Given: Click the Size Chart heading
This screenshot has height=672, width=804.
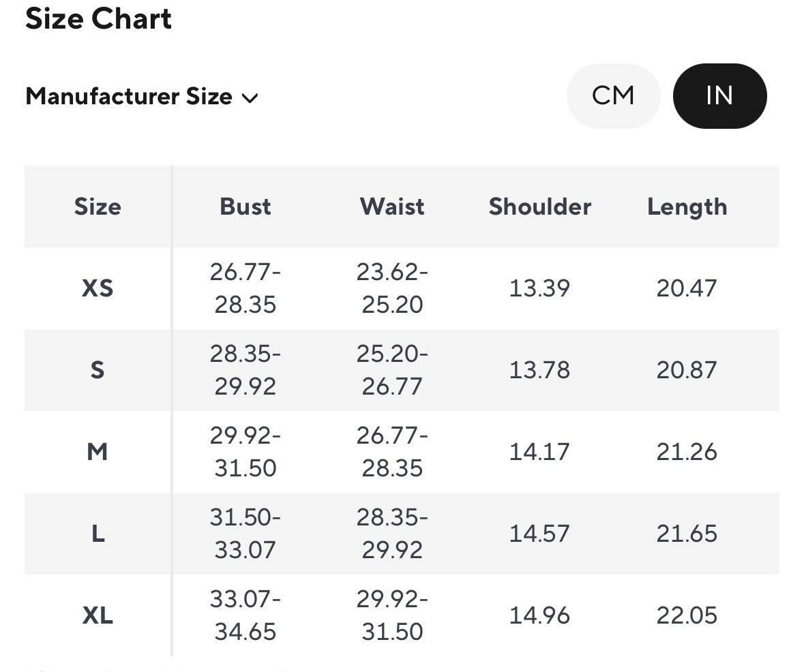Looking at the screenshot, I should tap(98, 18).
